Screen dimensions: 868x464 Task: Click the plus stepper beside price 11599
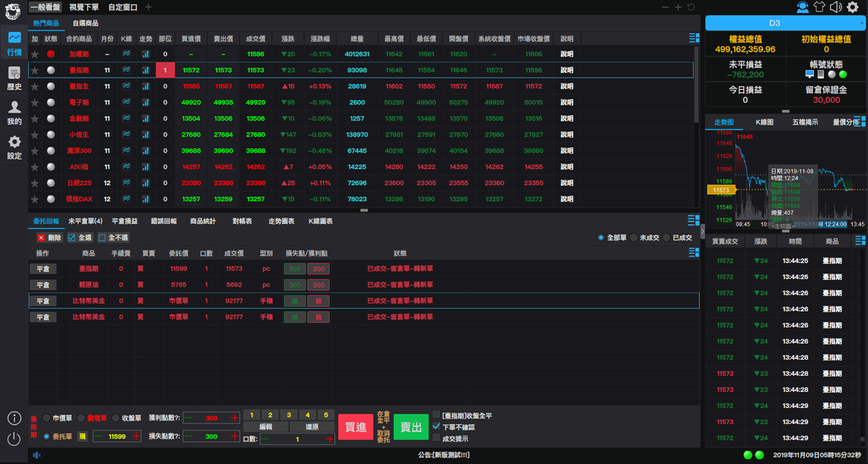tap(136, 437)
